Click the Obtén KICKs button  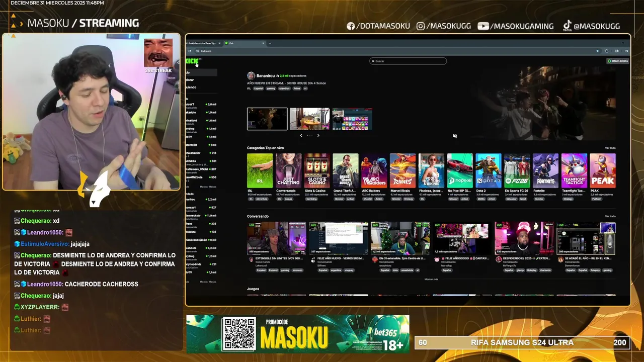tap(618, 61)
